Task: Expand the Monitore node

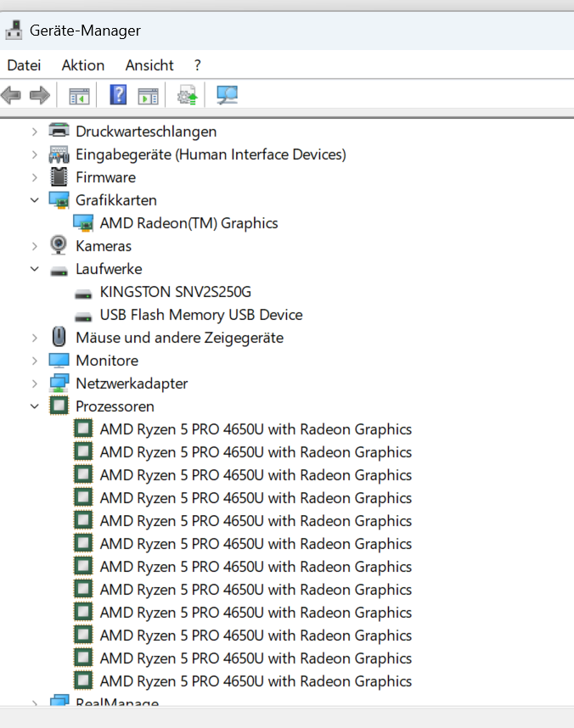Action: tap(35, 361)
